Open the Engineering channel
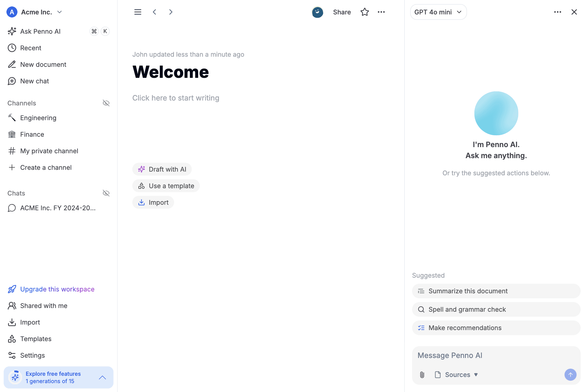 [x=38, y=118]
